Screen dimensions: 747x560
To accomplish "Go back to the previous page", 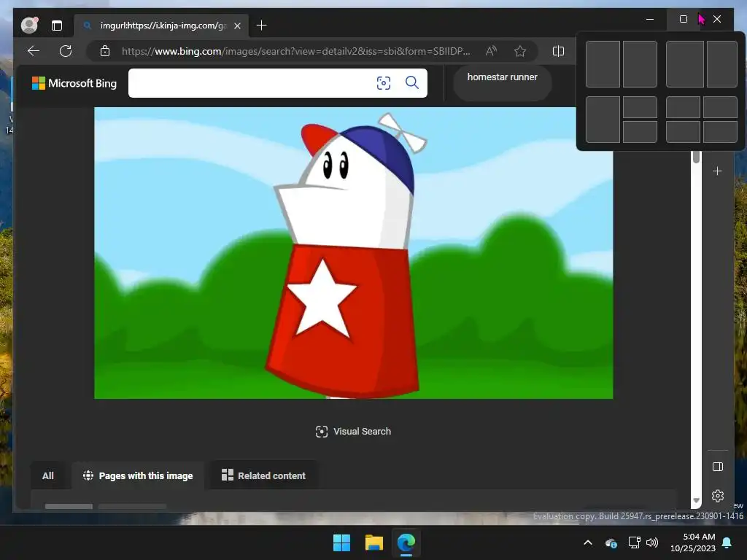I will tap(34, 51).
